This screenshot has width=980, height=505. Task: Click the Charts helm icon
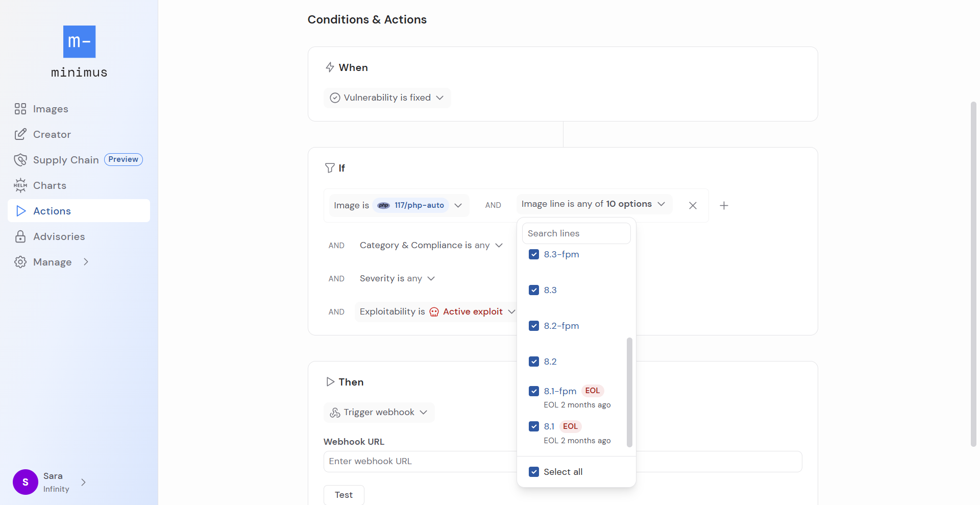coord(20,185)
